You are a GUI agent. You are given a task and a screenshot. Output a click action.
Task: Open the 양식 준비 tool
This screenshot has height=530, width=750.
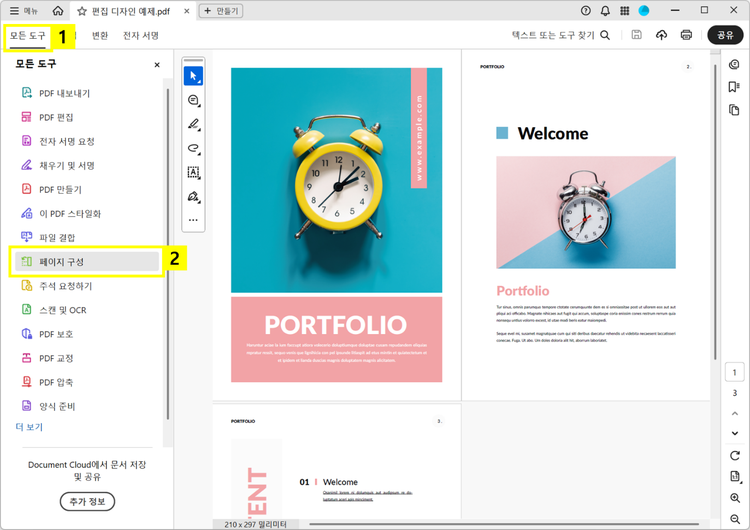click(x=86, y=406)
